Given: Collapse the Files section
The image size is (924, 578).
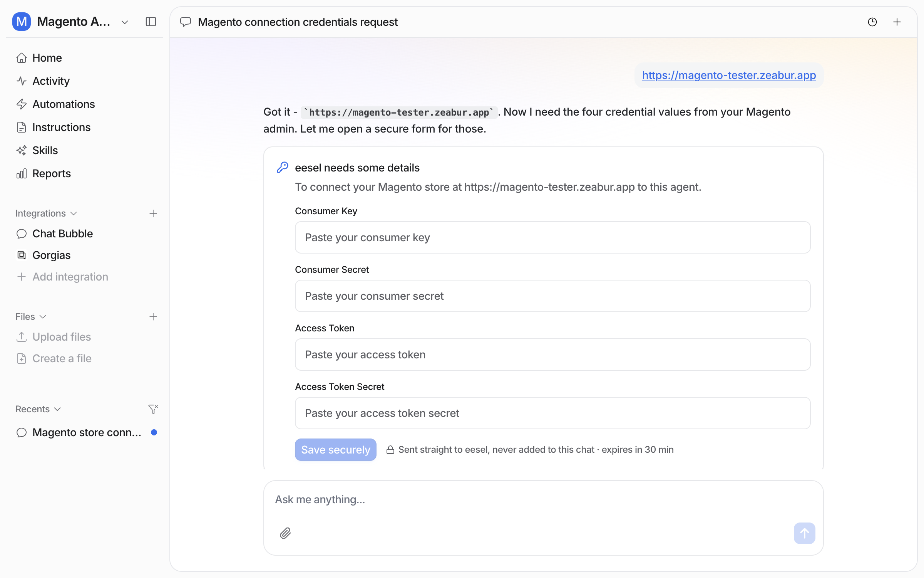Looking at the screenshot, I should pyautogui.click(x=31, y=317).
